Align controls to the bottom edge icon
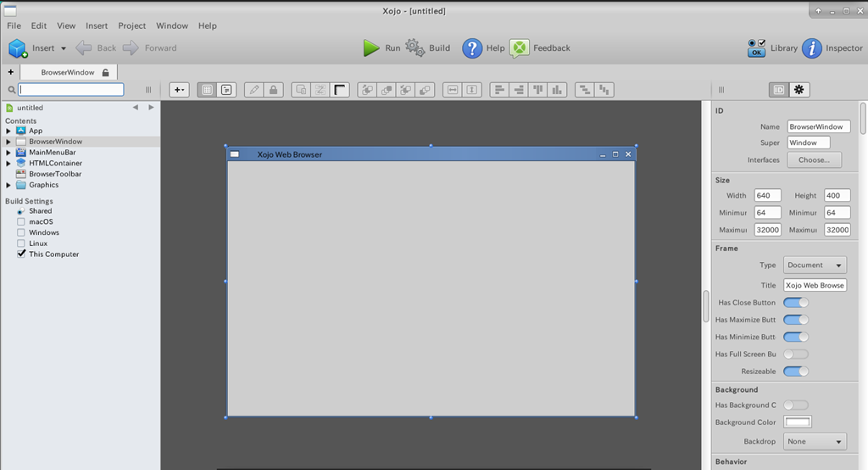Viewport: 868px width, 470px height. point(557,90)
